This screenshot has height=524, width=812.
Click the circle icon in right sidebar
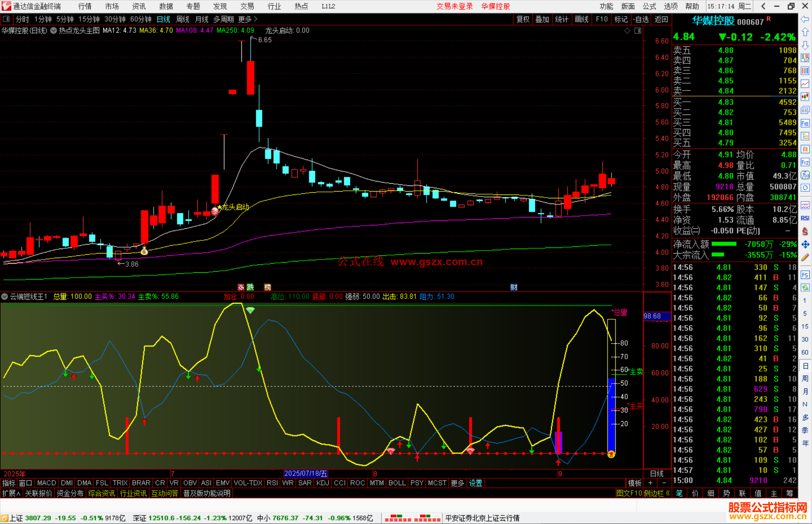coord(805,188)
